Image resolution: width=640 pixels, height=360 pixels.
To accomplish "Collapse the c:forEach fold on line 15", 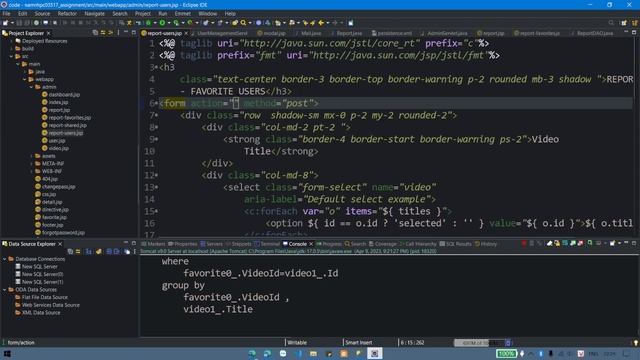I will (156, 211).
